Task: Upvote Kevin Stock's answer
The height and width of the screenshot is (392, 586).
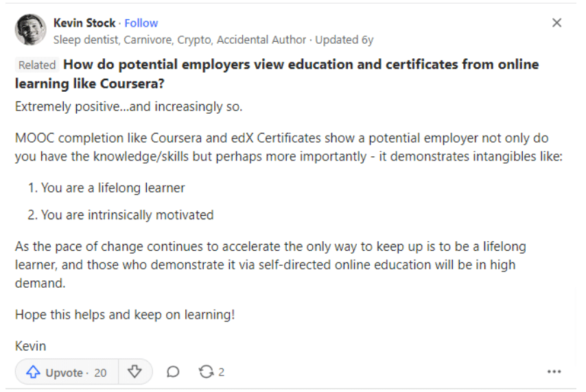Action: click(x=67, y=372)
